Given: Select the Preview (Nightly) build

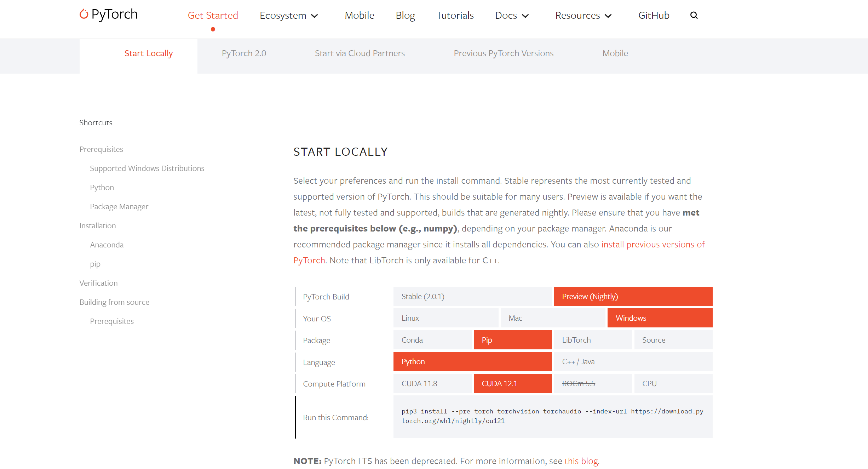Looking at the screenshot, I should (x=633, y=296).
